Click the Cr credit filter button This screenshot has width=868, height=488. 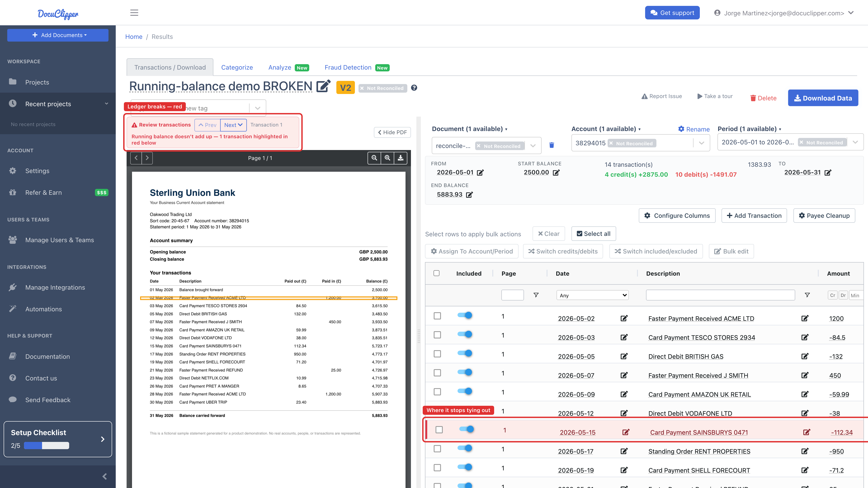[832, 295]
